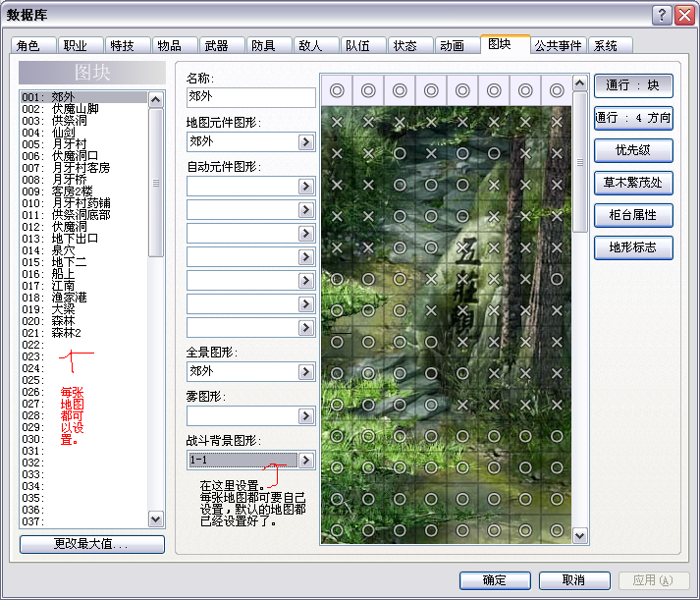Toggle the X on first tile below autotiles
The height and width of the screenshot is (600, 700).
(x=337, y=122)
